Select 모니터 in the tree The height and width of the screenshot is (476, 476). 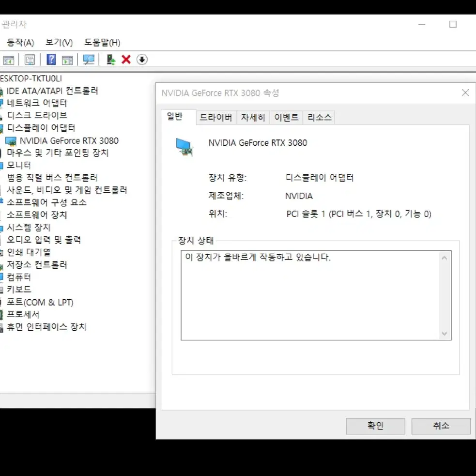[x=19, y=165]
